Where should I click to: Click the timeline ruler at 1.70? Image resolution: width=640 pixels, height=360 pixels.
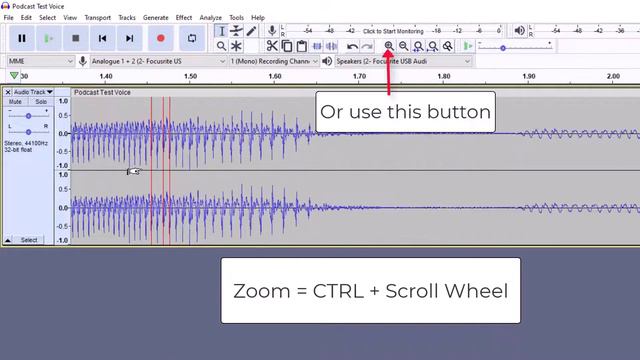tap(360, 76)
